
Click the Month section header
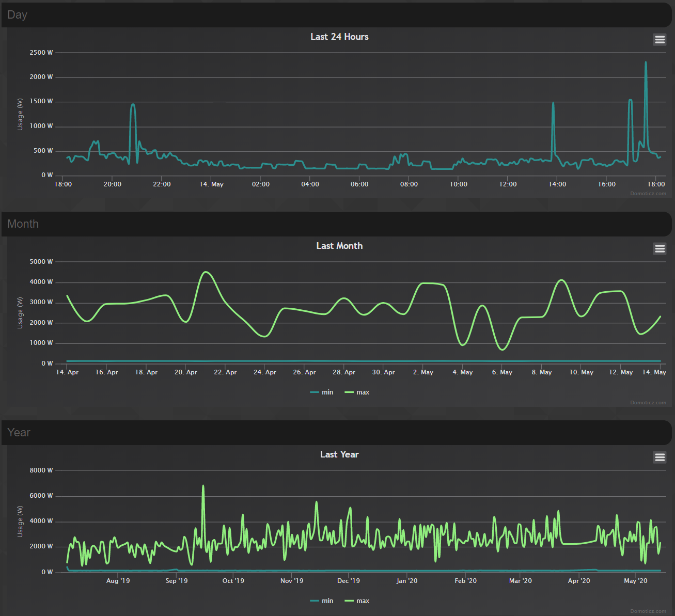(336, 224)
